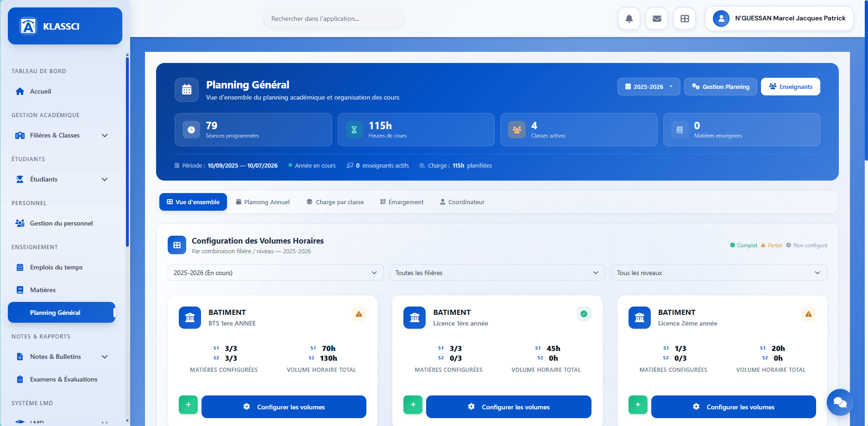
Task: Click the green plus on BTS 1ere ANNEE card
Action: [x=188, y=405]
